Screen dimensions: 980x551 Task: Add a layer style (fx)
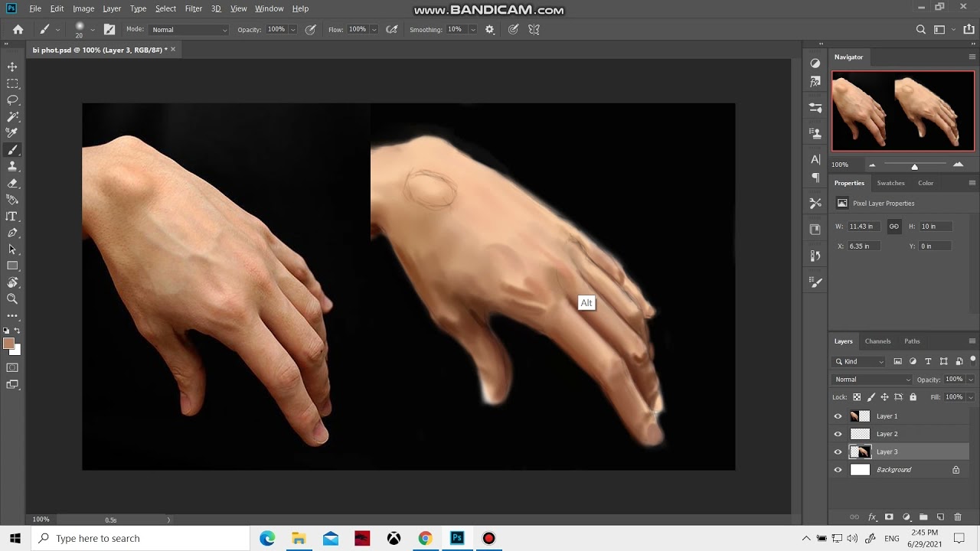pos(872,517)
